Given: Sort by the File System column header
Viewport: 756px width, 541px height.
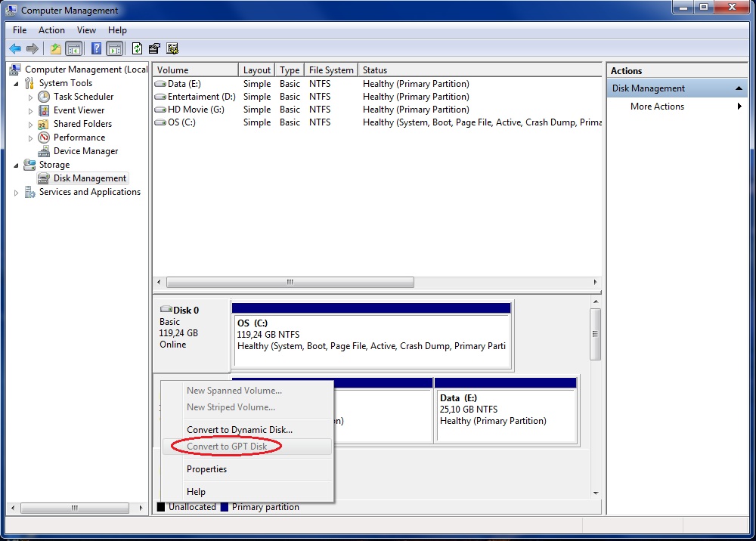Looking at the screenshot, I should coord(331,70).
